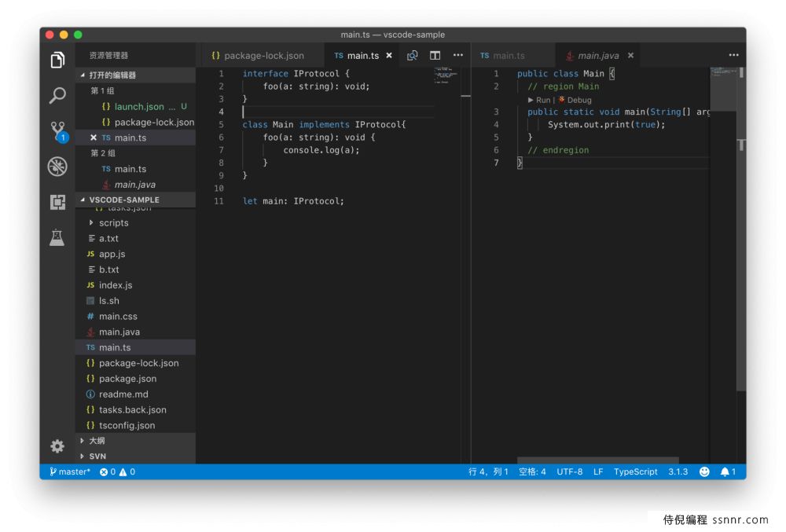
Task: Open Source Control view with badge
Action: tap(58, 131)
